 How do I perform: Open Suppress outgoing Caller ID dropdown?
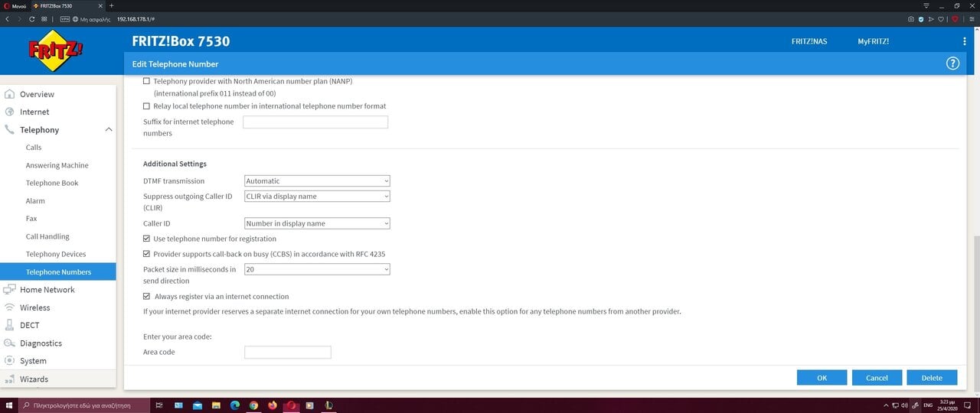317,197
